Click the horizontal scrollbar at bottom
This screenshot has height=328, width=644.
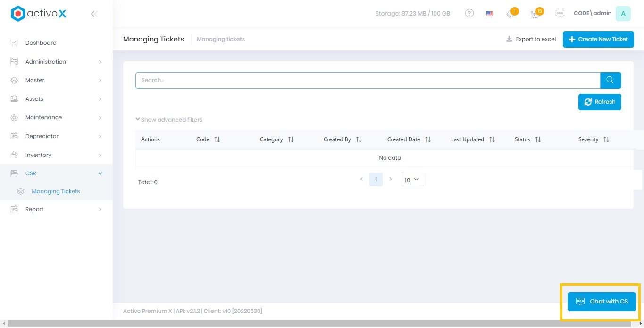point(322,324)
